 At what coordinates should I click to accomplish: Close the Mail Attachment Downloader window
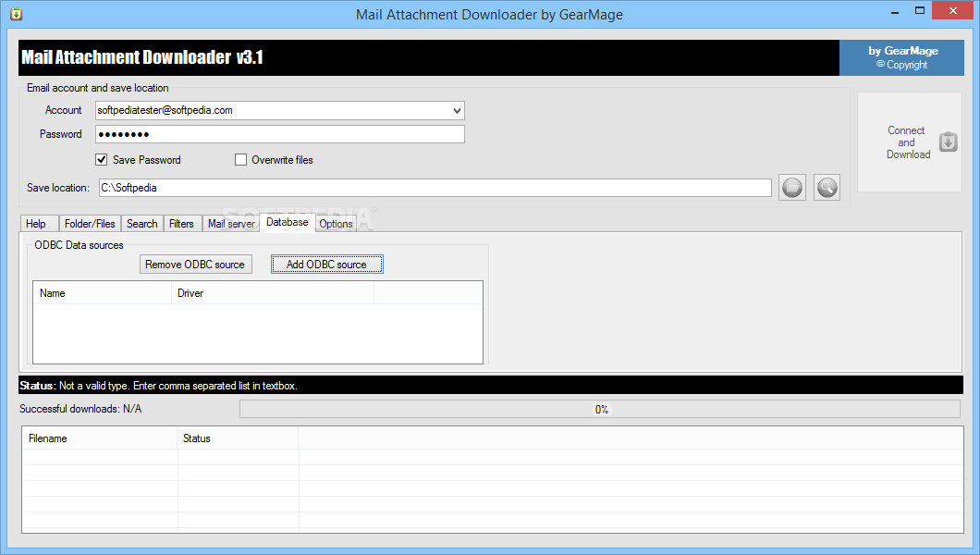point(953,10)
